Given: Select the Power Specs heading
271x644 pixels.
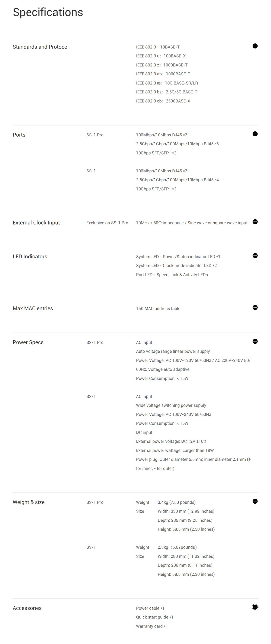Looking at the screenshot, I should click(28, 342).
